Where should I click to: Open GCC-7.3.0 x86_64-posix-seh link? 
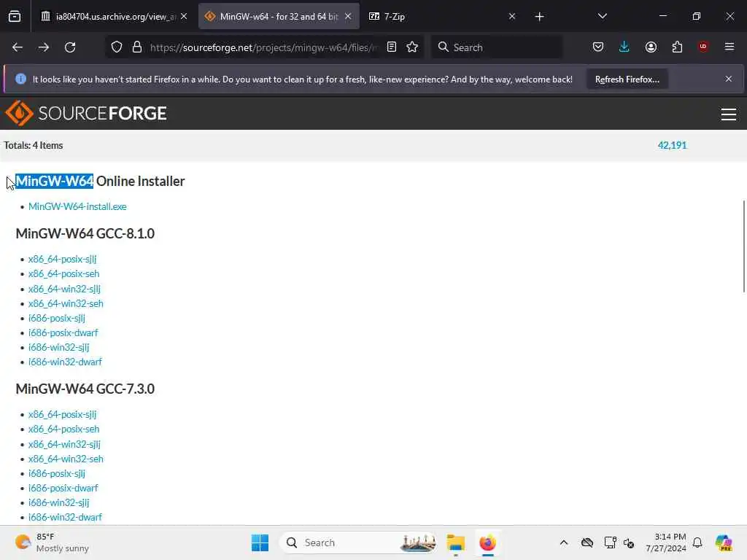pyautogui.click(x=64, y=429)
